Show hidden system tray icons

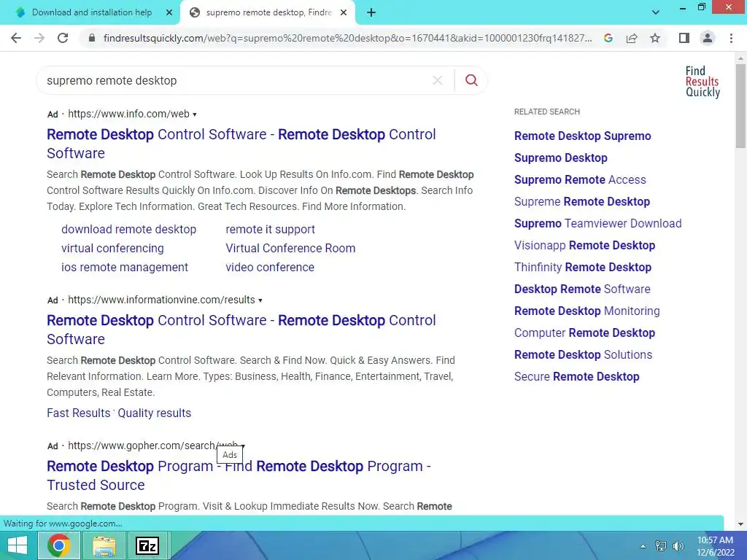pyautogui.click(x=643, y=546)
